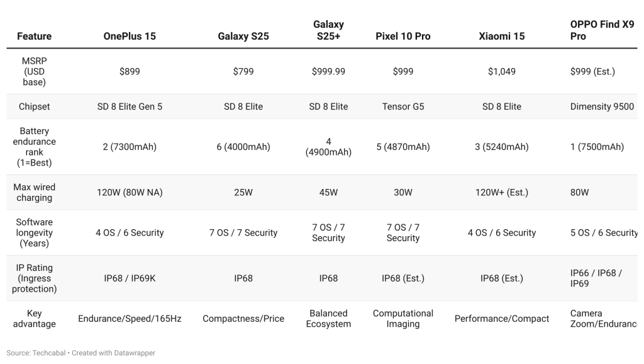Select the Key advantage row label

click(x=34, y=318)
